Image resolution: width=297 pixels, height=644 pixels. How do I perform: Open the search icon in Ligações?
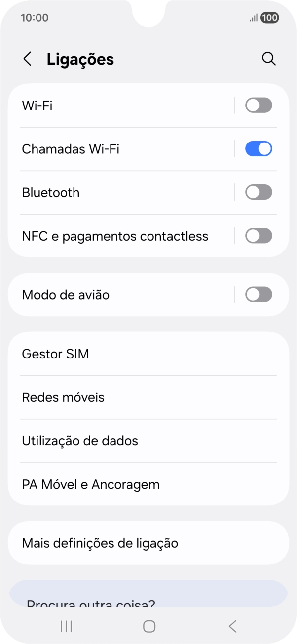pyautogui.click(x=269, y=58)
